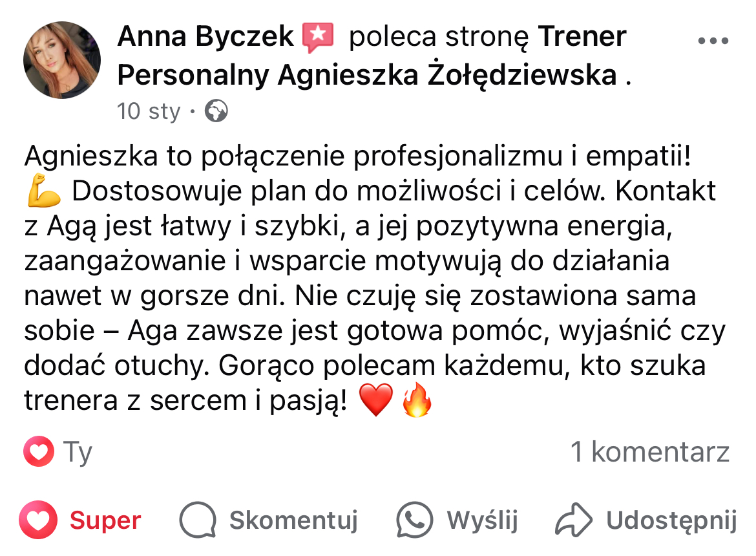Click the red "Super" label
The width and height of the screenshot is (756, 556).
click(105, 520)
